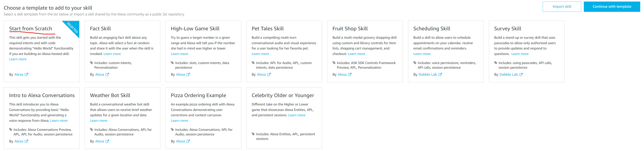The width and height of the screenshot is (644, 151).
Task: Click the external link icon on Pizza Ordering Example
Action: pos(188,141)
